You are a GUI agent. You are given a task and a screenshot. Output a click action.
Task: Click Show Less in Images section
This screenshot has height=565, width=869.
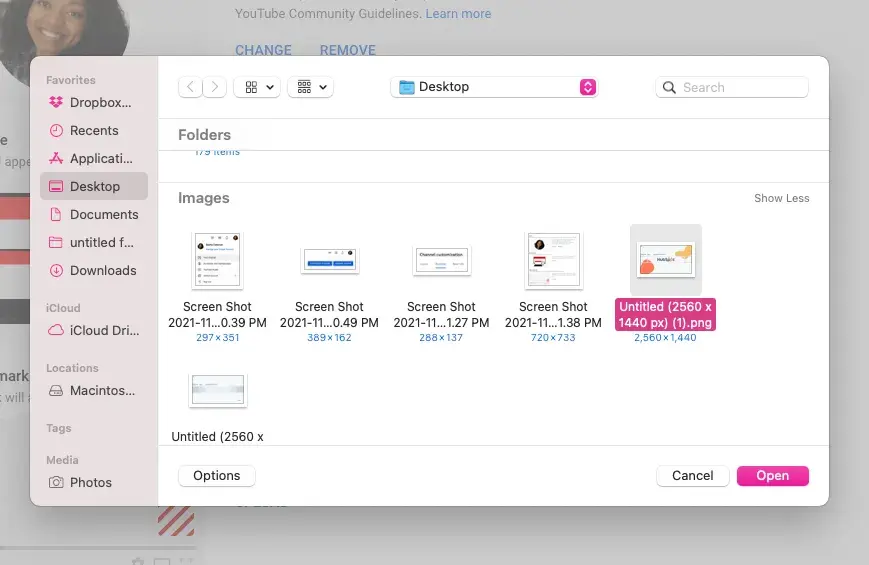[781, 198]
